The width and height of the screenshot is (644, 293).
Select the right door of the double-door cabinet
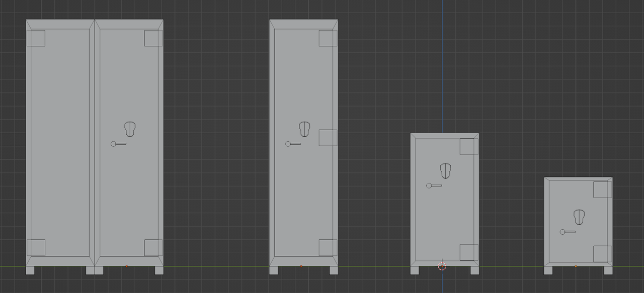point(129,143)
